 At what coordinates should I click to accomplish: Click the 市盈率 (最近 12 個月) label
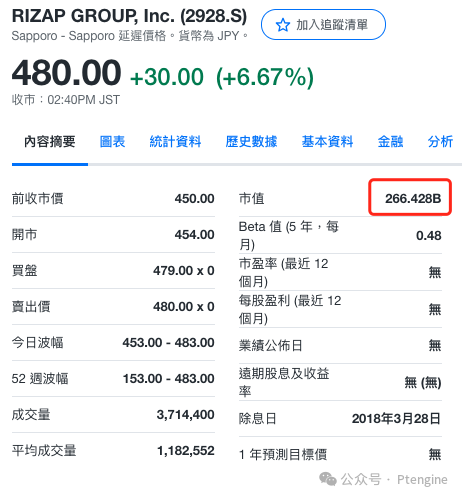tap(284, 273)
